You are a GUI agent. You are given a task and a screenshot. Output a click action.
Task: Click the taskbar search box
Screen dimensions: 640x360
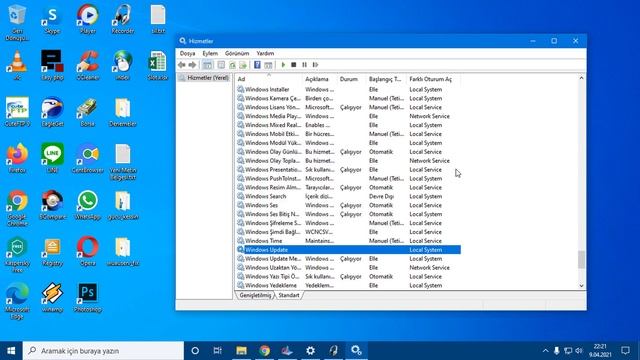click(103, 351)
